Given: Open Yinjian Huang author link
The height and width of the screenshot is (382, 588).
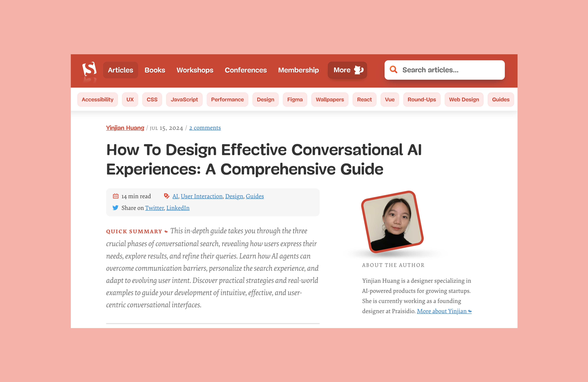Looking at the screenshot, I should coord(125,128).
